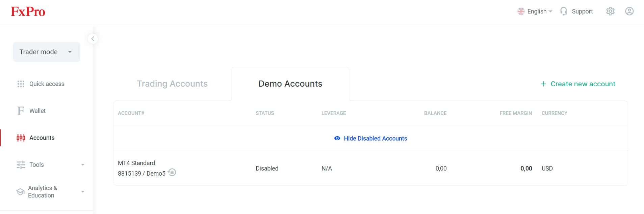
Task: Click the LEVERAGE column header
Action: [334, 113]
